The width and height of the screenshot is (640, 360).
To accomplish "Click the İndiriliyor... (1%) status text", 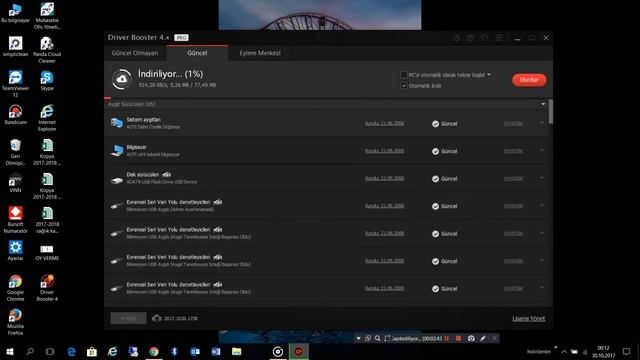I will [x=170, y=74].
